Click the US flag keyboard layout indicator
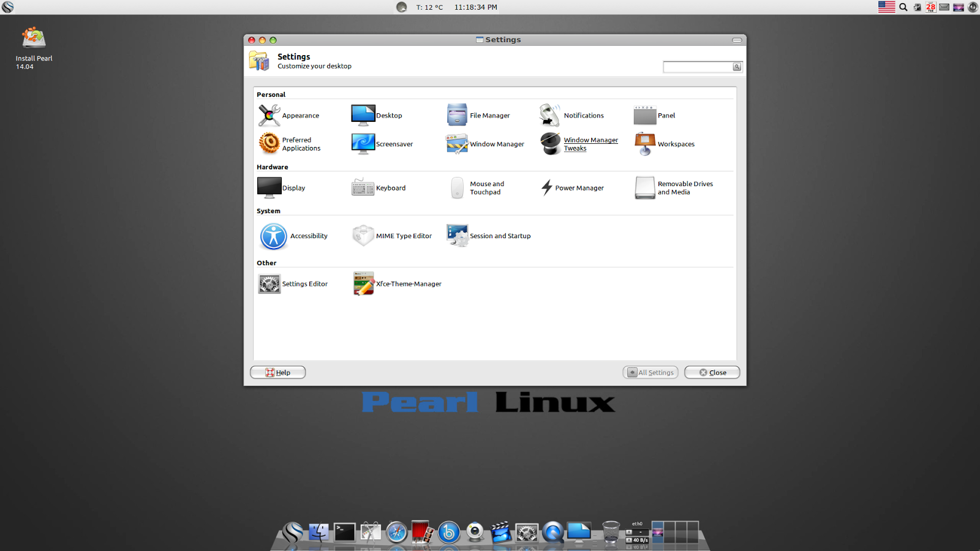Viewport: 980px width, 551px height. tap(886, 7)
